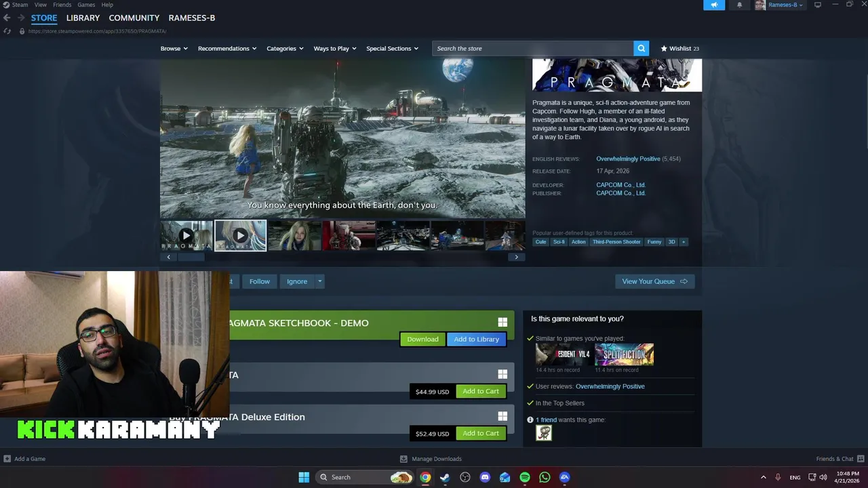Open the STORE tab
The height and width of the screenshot is (488, 868).
tap(44, 18)
